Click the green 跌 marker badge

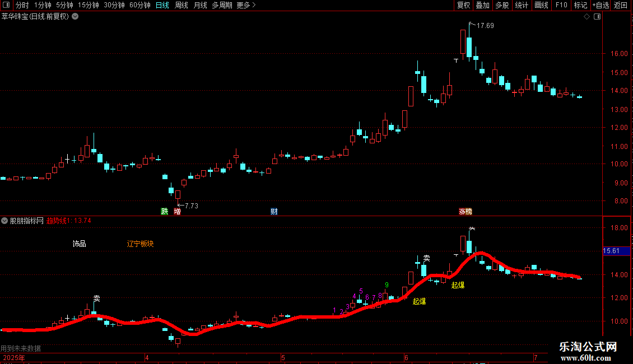(x=164, y=212)
